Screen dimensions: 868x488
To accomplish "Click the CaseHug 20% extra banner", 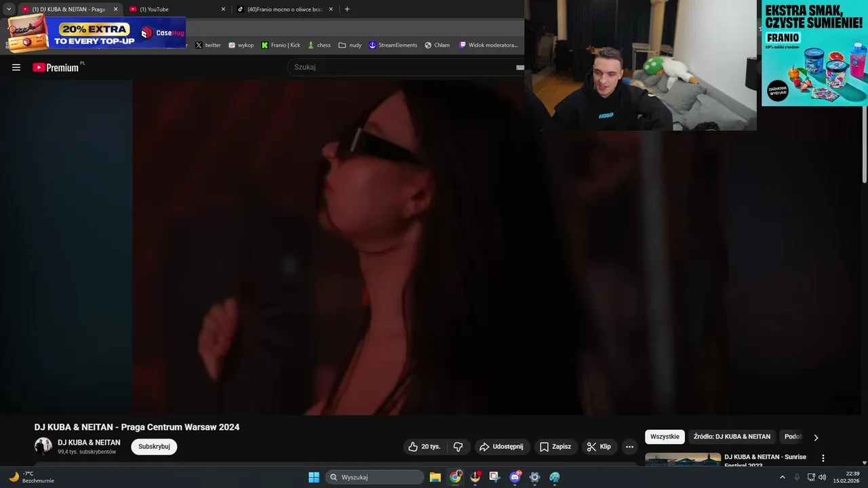I will point(96,33).
